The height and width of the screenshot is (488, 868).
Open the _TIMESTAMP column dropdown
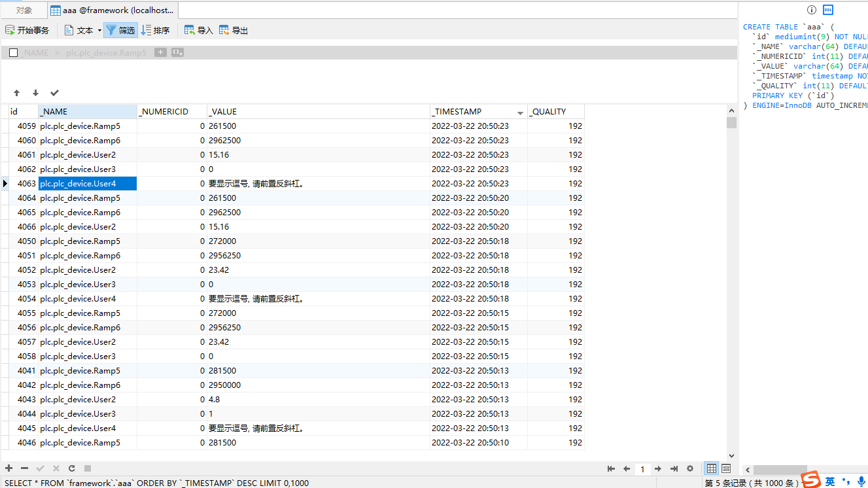click(520, 111)
